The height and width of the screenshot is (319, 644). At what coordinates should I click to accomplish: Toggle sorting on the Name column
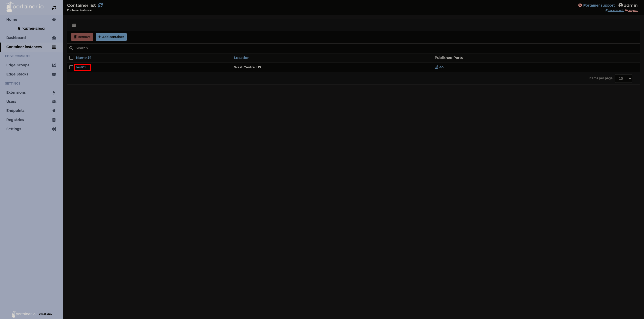coord(81,57)
